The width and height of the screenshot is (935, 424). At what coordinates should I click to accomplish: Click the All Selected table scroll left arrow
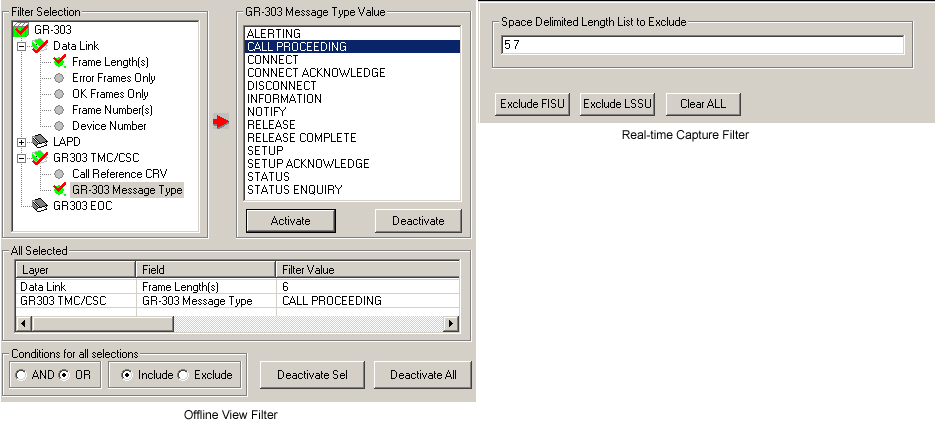coord(23,324)
